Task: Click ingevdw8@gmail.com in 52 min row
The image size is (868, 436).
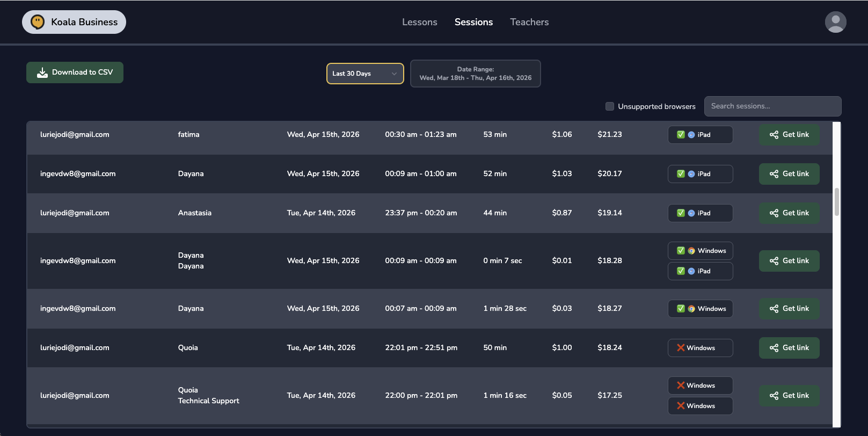Action: coord(78,174)
